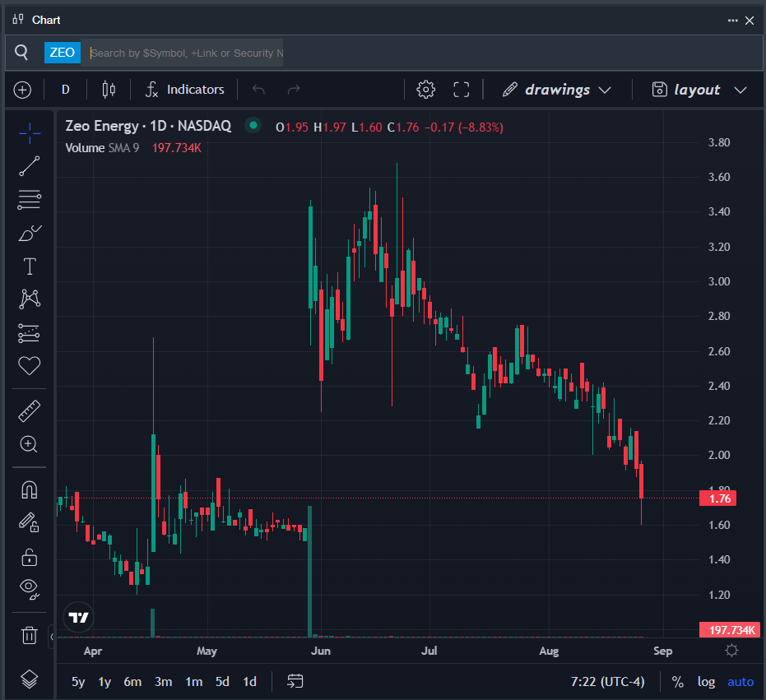Click the 1.76 current price label
The width and height of the screenshot is (766, 700).
coord(717,498)
